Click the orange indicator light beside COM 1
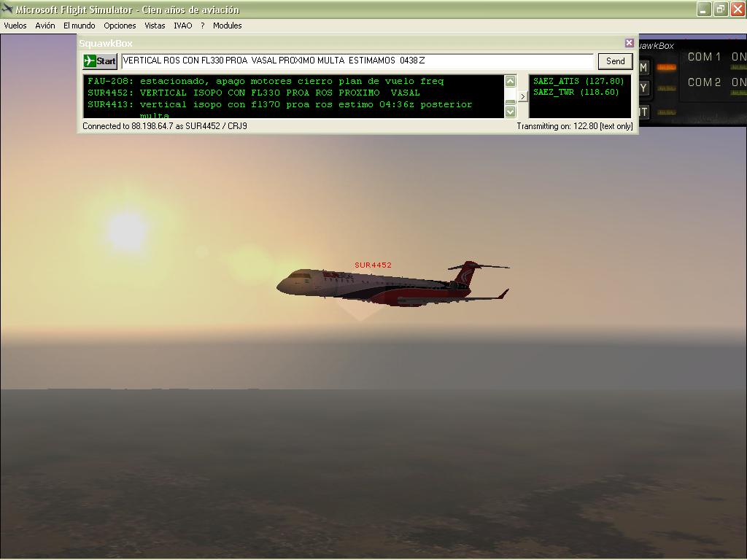This screenshot has height=560, width=747. (667, 67)
